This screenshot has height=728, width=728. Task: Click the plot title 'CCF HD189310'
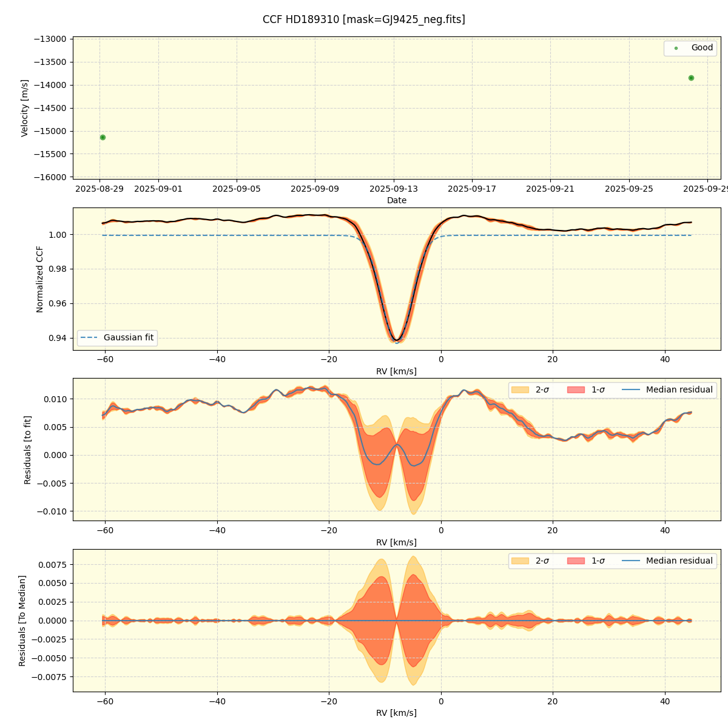tap(363, 19)
